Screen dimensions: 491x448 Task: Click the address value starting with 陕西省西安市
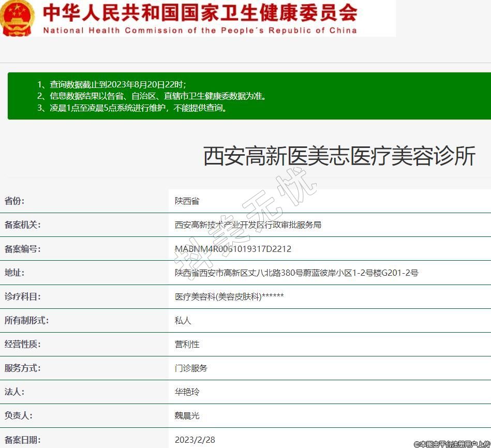(296, 273)
